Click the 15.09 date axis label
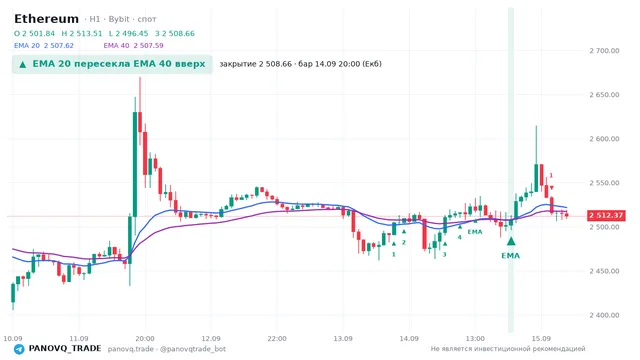The height and width of the screenshot is (360, 640). pos(541,338)
